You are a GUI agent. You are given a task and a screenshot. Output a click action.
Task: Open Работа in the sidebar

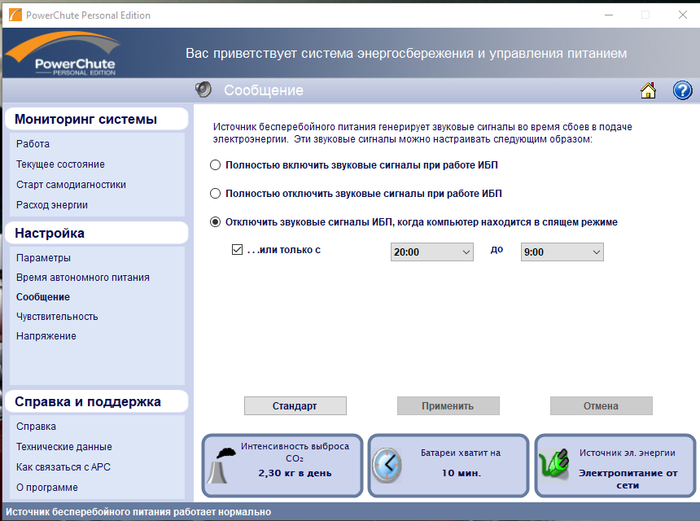(x=33, y=144)
